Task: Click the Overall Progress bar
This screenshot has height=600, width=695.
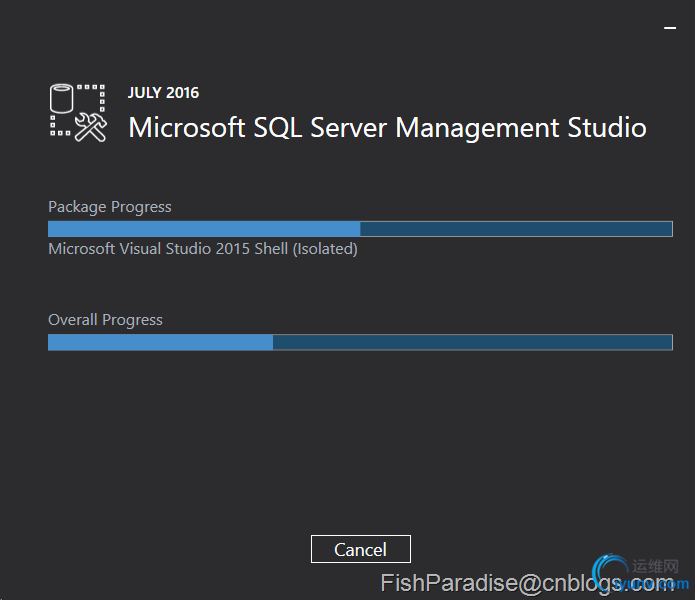Action: click(x=360, y=342)
